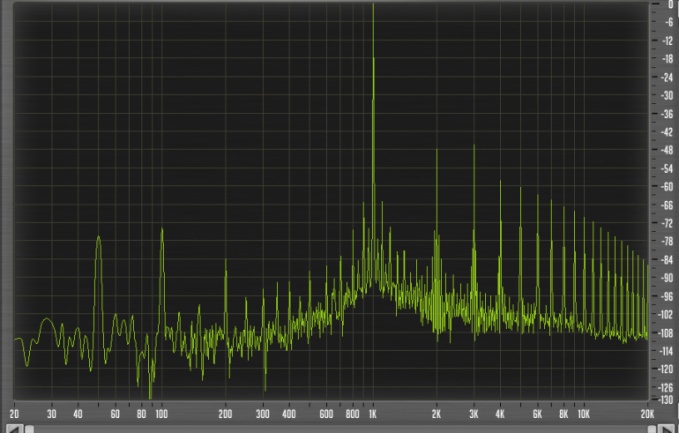Viewport: 679px width, 433px height.
Task: Click the -130 dB level scale label
Action: coord(665,399)
